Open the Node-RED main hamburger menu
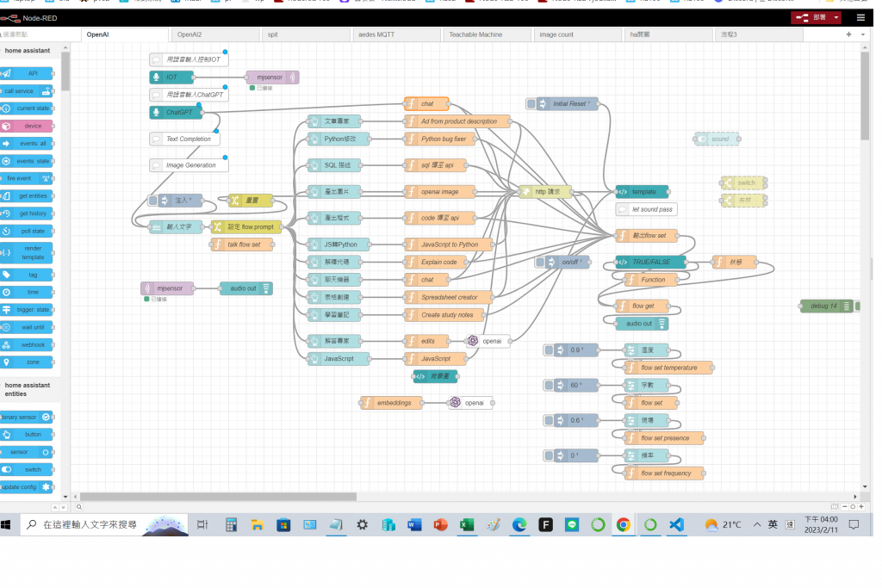Screen dimensions: 882x588 point(860,17)
